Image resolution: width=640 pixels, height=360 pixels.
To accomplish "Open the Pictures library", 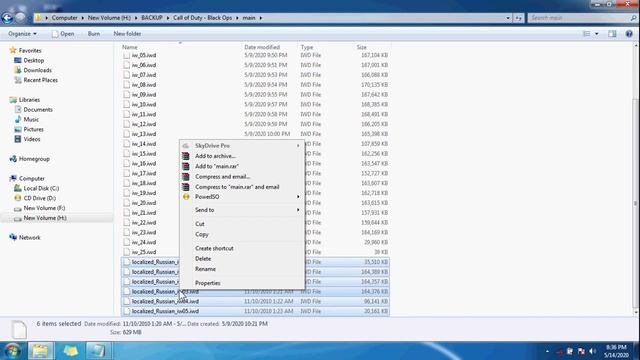I will pos(33,129).
